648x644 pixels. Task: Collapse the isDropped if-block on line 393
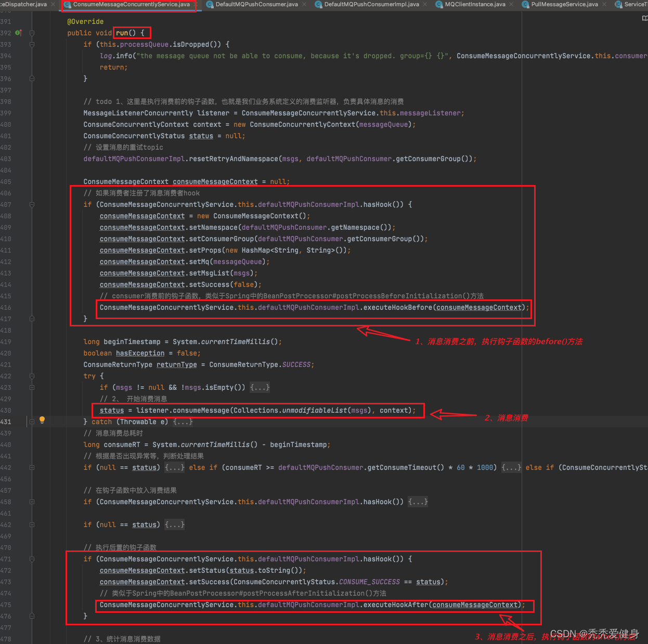pos(32,44)
